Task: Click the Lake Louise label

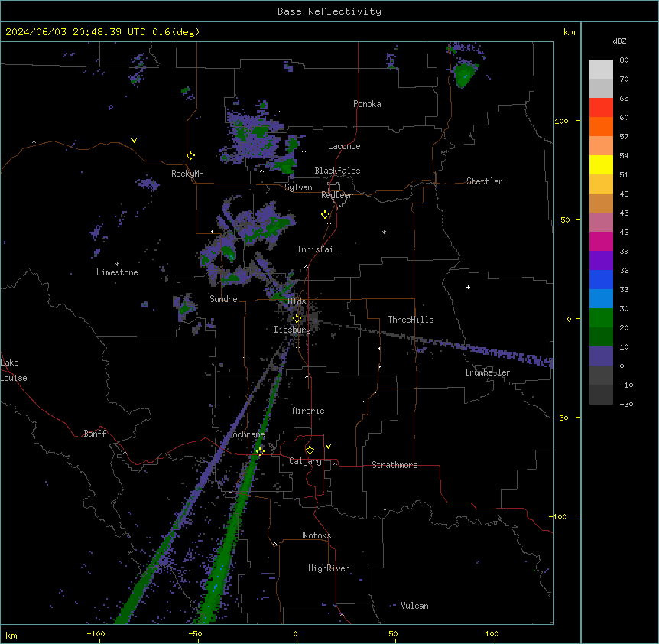Action: click(14, 370)
